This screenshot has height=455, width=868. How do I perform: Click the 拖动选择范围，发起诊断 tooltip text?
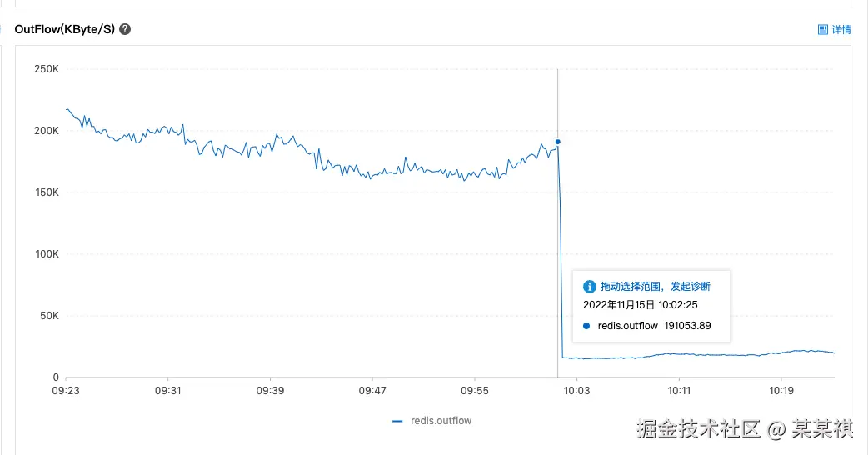click(655, 286)
